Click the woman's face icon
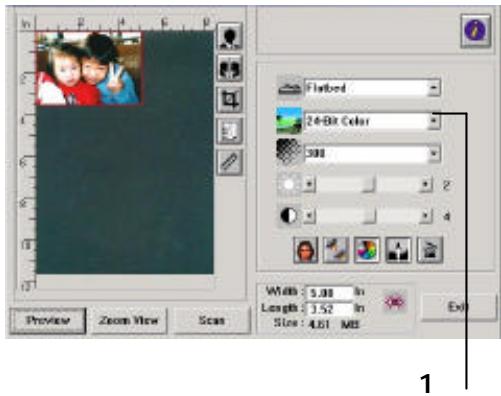 (x=306, y=250)
